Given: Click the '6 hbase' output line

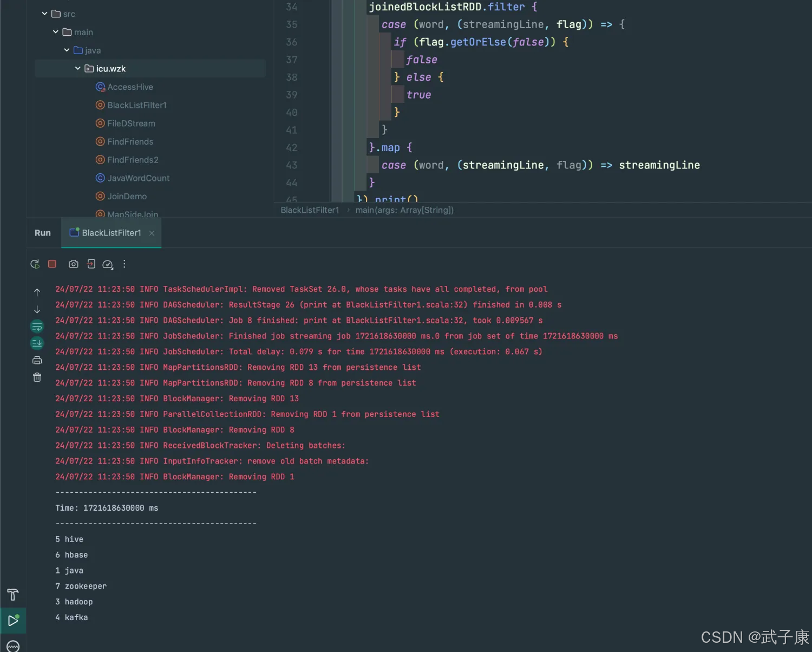Looking at the screenshot, I should [x=71, y=555].
